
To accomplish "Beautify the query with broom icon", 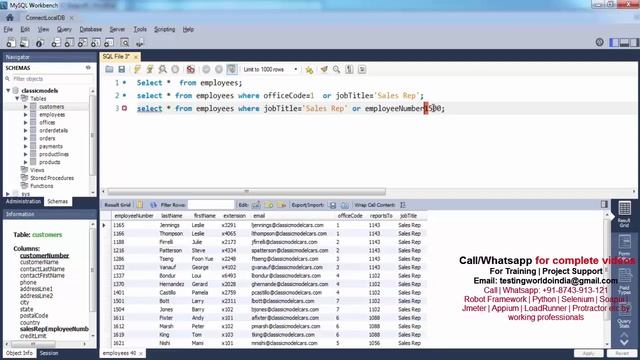I will click(x=324, y=69).
